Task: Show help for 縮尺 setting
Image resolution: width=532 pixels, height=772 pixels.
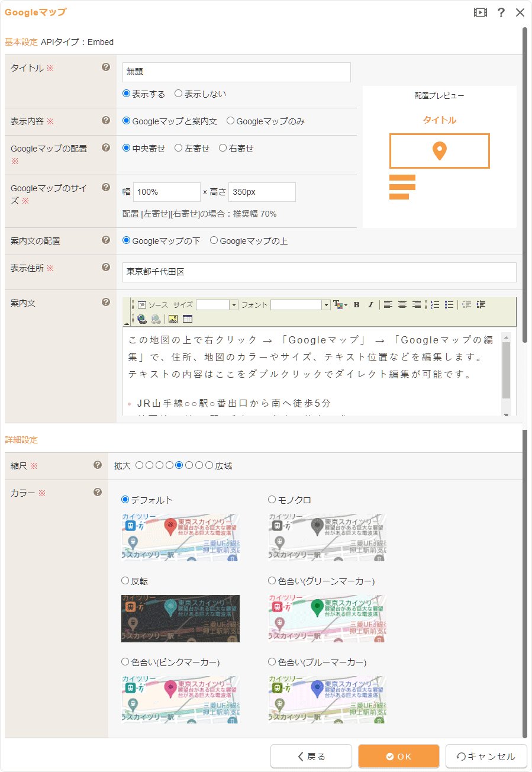Action: [x=98, y=465]
